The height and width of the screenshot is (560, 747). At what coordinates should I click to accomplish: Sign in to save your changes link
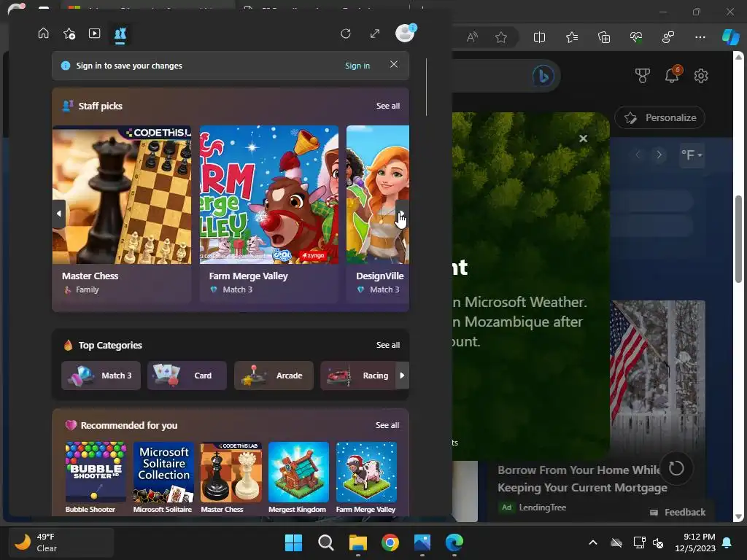pos(357,66)
